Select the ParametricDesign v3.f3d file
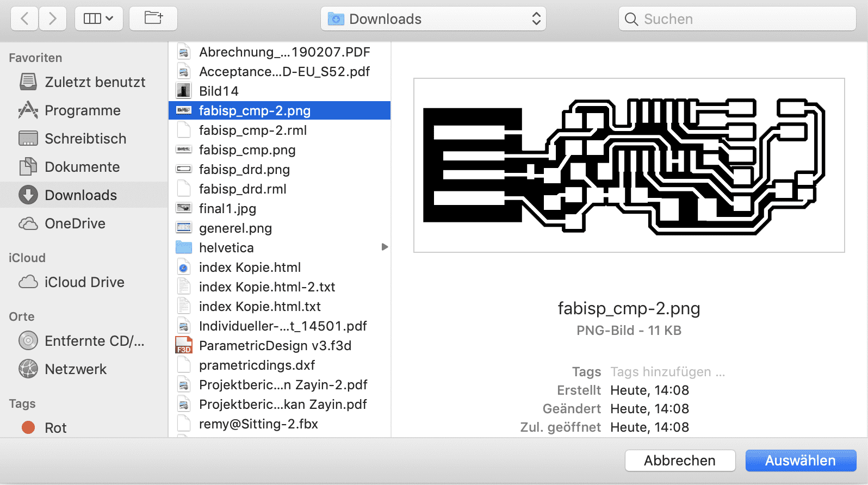The image size is (868, 485). click(x=280, y=345)
